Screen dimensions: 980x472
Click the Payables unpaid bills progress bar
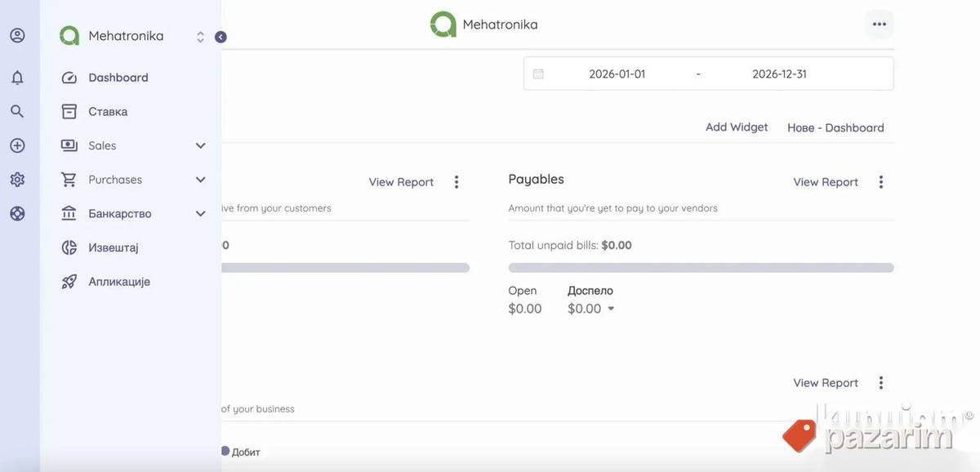(701, 268)
